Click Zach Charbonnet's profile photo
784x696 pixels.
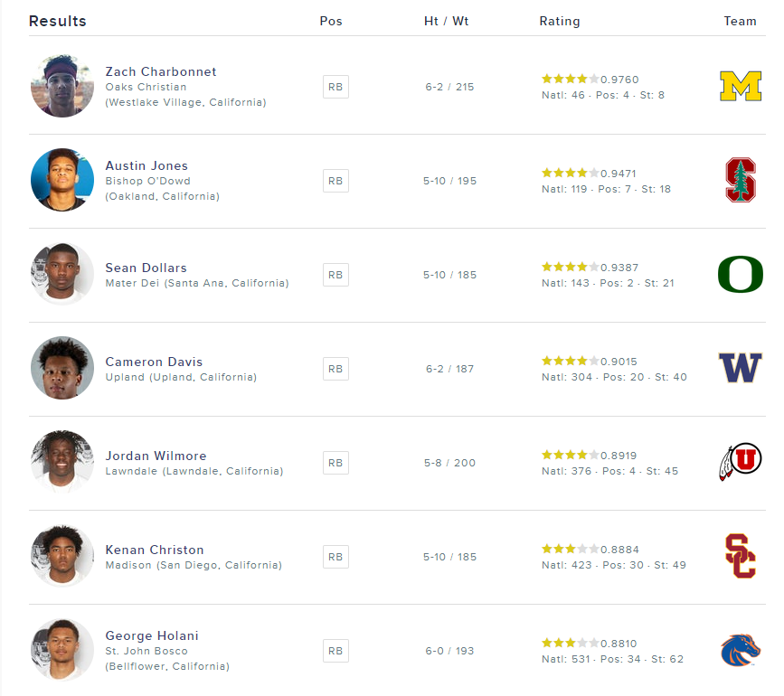[x=62, y=87]
